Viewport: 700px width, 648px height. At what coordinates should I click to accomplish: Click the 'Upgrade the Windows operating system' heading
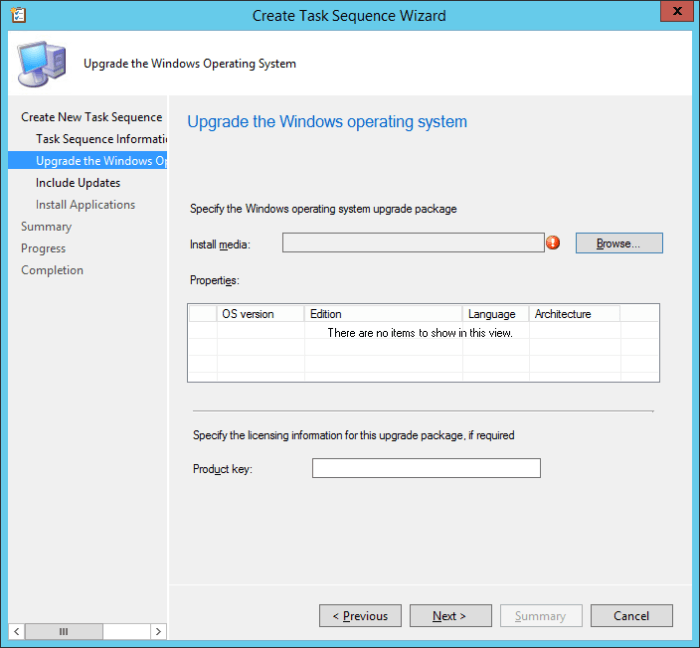coord(327,121)
